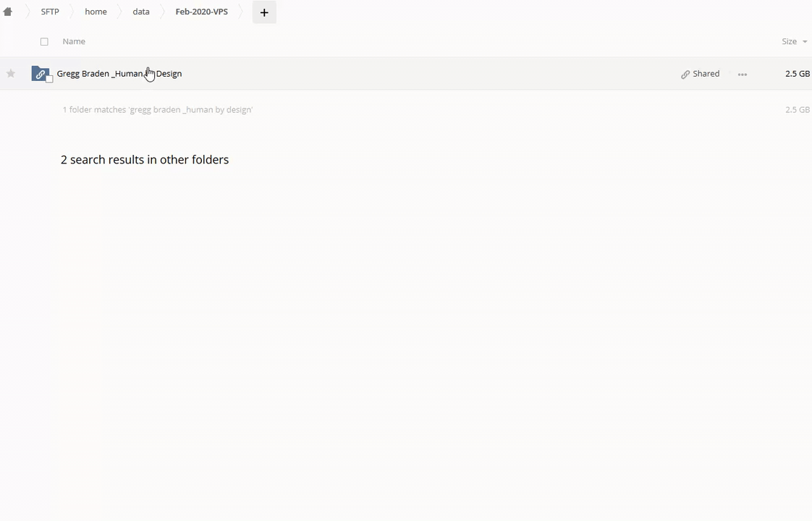
Task: Click the shared folder link thumbnail icon
Action: pos(40,74)
